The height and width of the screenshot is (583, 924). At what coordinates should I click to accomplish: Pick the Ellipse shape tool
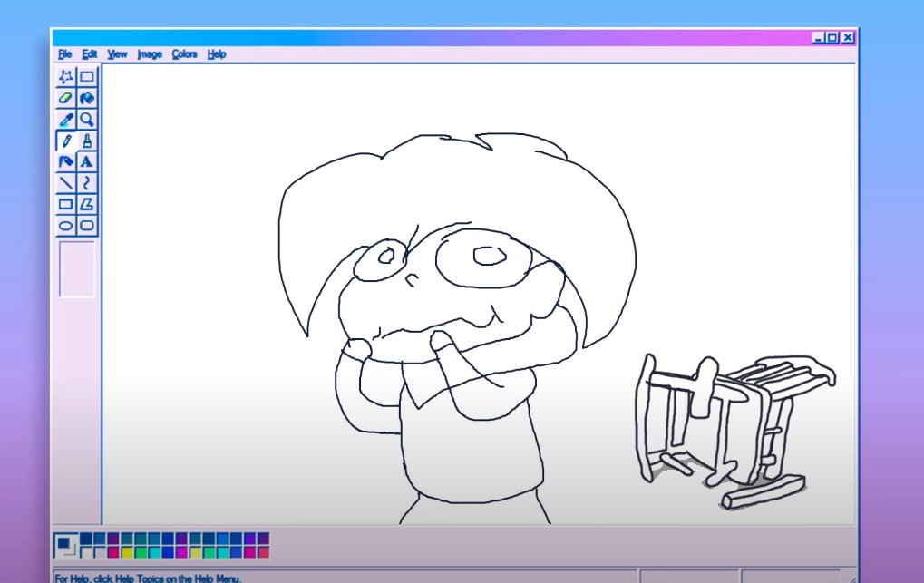[66, 225]
